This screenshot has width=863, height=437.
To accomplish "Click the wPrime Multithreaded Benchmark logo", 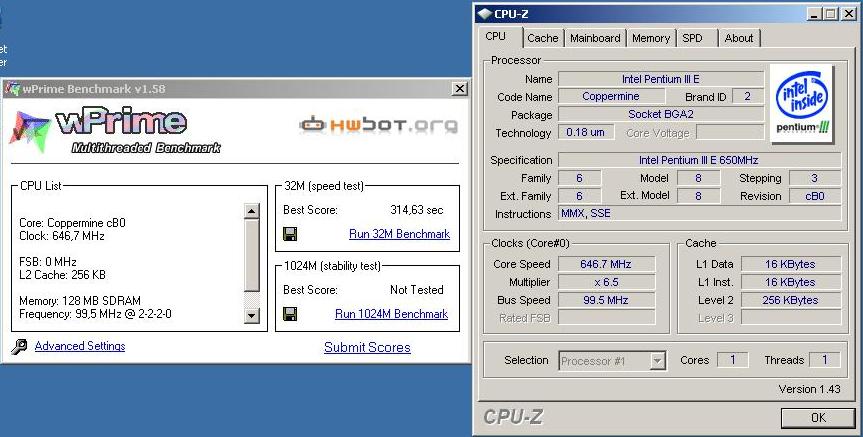I will [x=116, y=131].
